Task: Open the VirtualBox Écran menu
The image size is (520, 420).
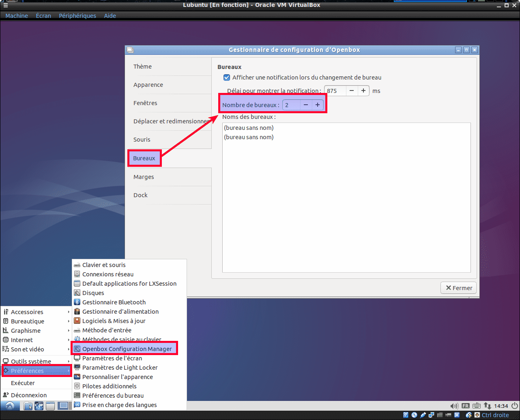Action: pyautogui.click(x=43, y=16)
